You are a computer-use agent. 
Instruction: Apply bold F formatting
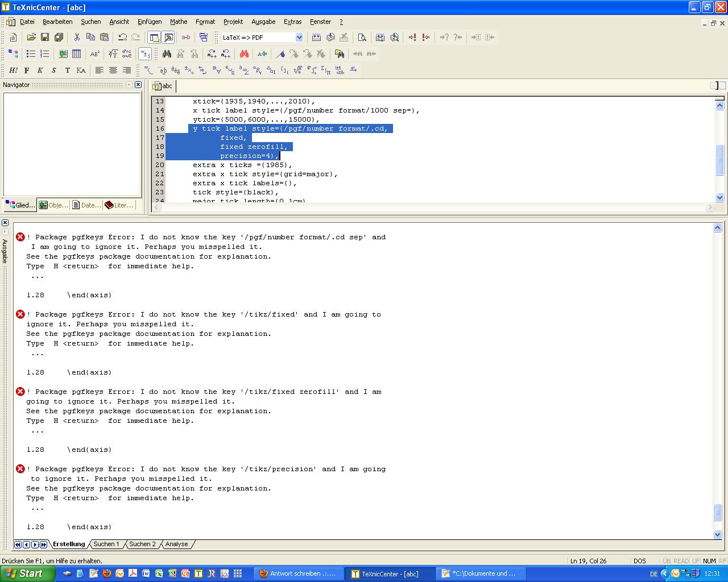point(27,70)
